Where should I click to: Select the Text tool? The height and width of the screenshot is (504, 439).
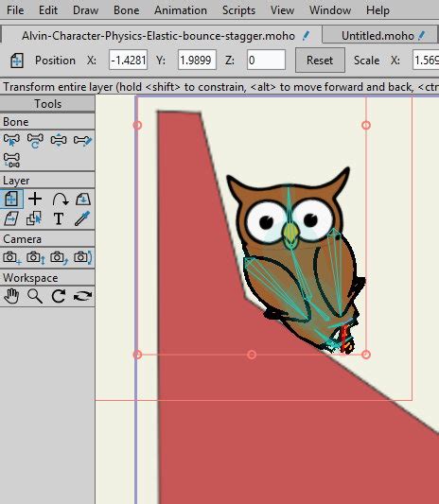click(59, 218)
